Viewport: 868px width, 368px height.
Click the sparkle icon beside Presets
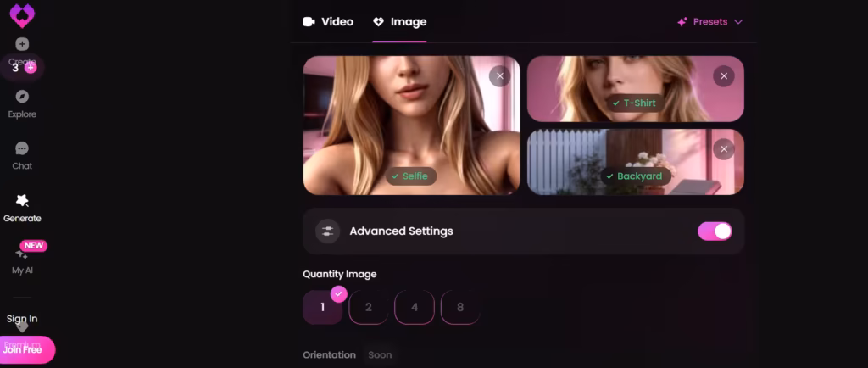(682, 22)
